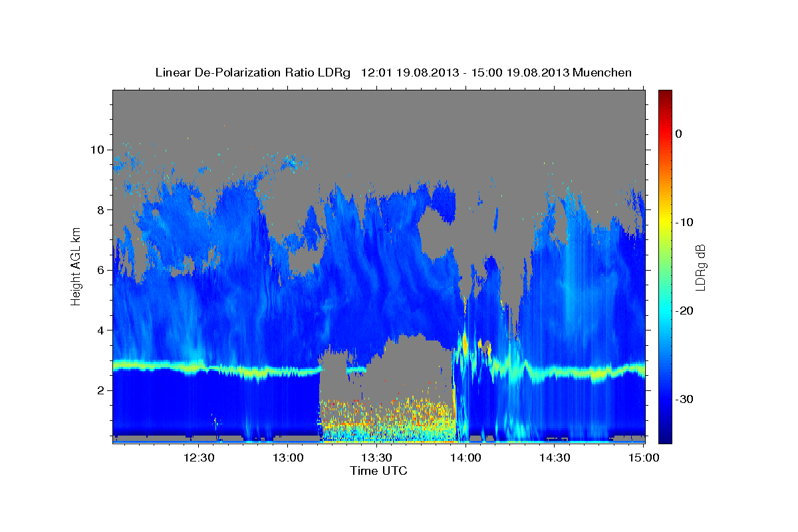This screenshot has height=532, width=798.
Task: Click the end date '15:00 19.08.2013' in title
Action: pos(520,72)
